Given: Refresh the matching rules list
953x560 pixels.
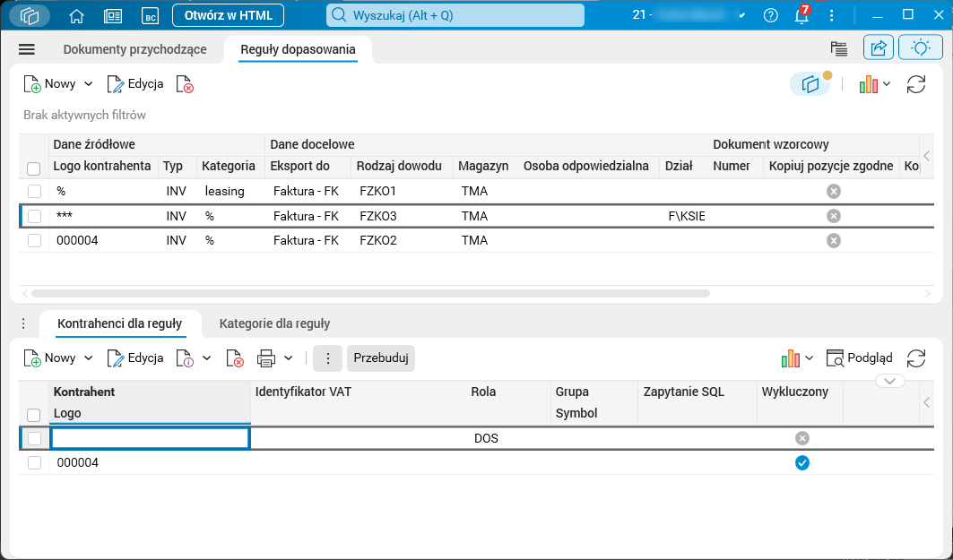Looking at the screenshot, I should click(916, 84).
